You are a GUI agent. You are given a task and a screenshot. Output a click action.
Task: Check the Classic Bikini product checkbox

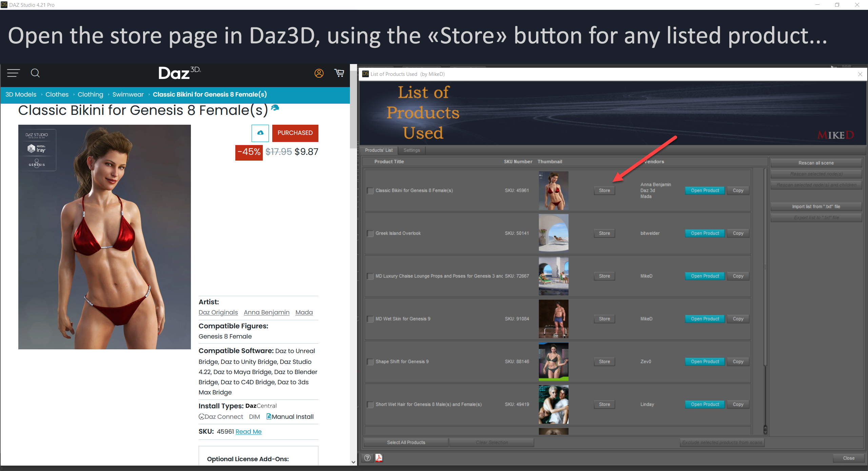pyautogui.click(x=370, y=191)
